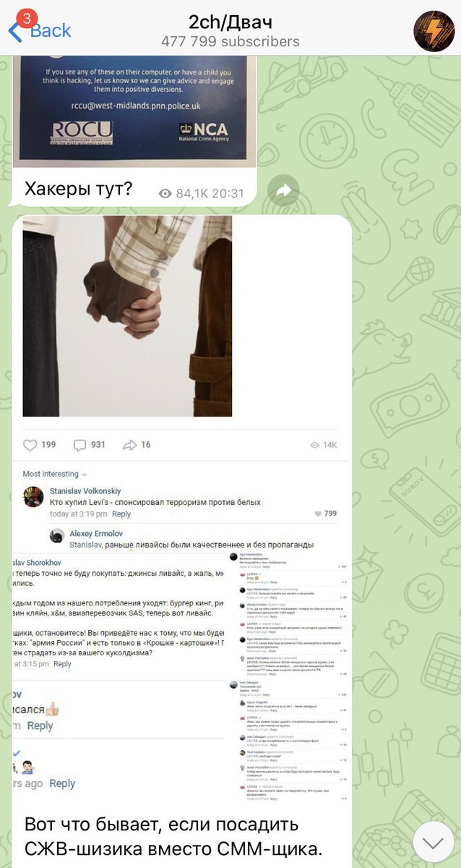Open the holding hands photo

127,316
